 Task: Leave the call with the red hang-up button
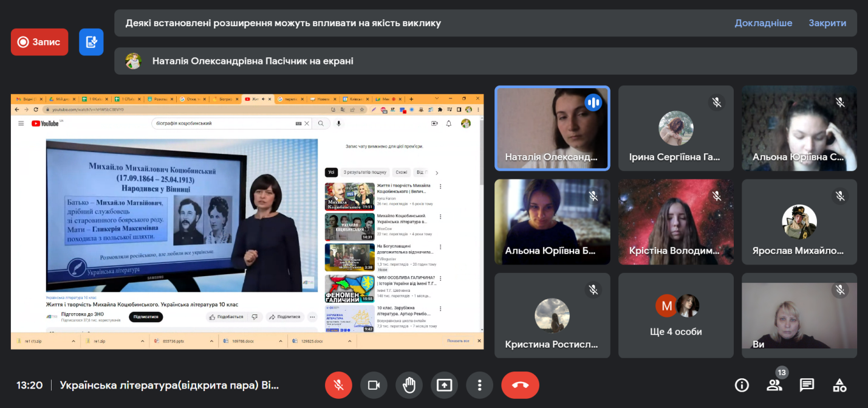[520, 385]
